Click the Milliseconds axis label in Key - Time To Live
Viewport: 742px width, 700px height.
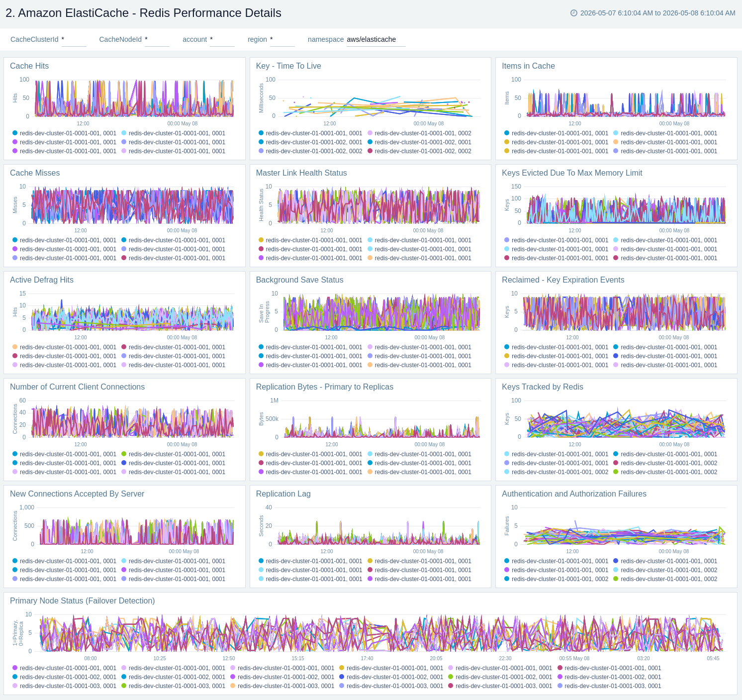(x=261, y=98)
